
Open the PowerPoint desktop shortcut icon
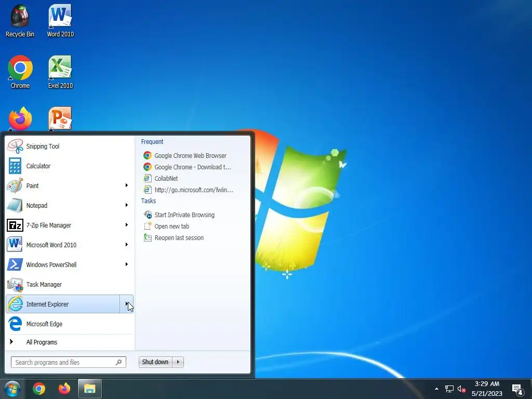[60, 119]
